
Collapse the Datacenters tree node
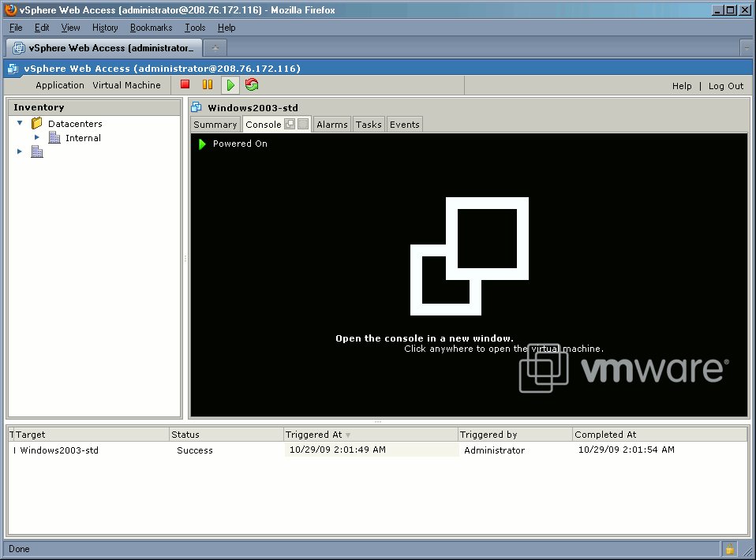[x=20, y=123]
